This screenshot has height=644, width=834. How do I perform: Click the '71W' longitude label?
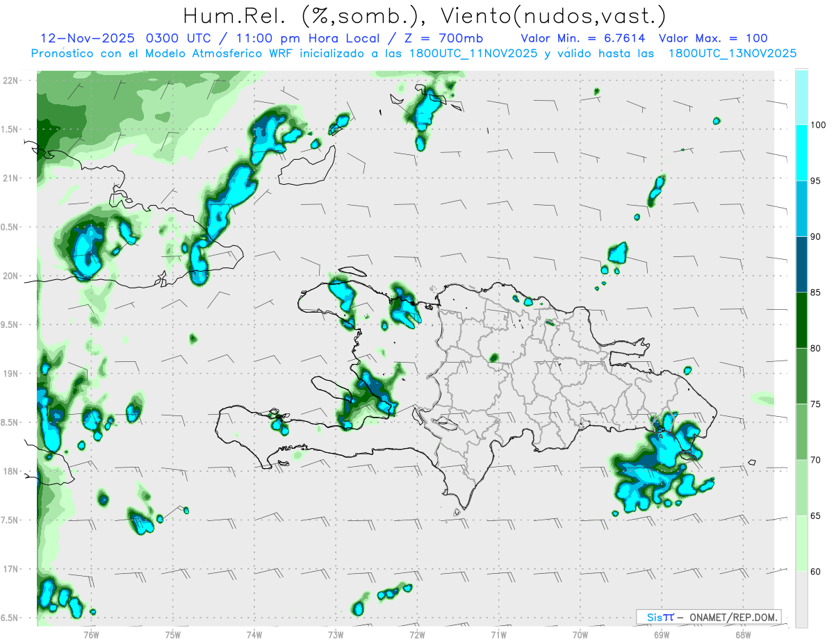498,634
